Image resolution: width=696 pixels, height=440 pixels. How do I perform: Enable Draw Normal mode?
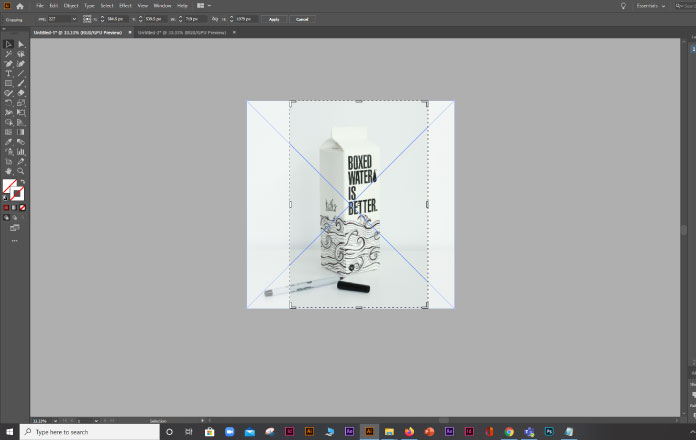[x=6, y=218]
